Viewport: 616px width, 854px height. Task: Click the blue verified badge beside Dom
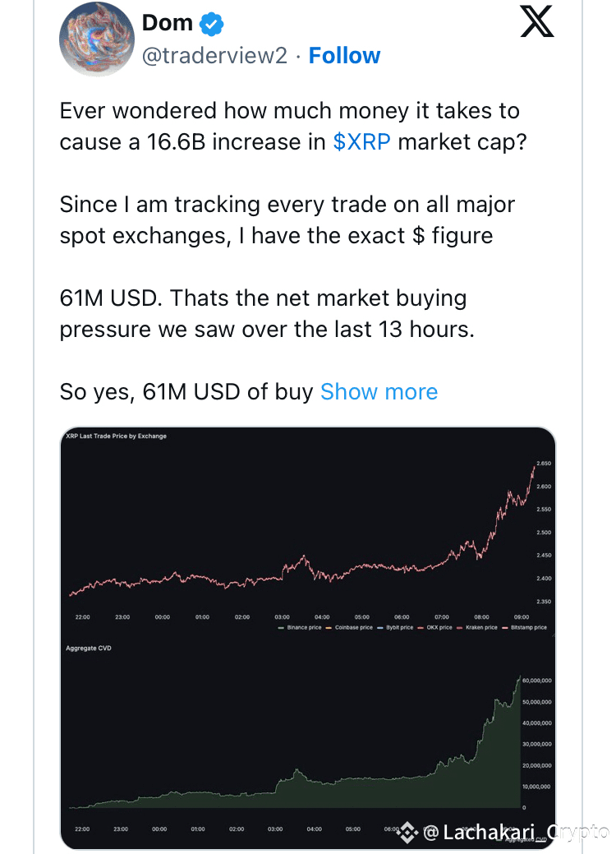pyautogui.click(x=211, y=24)
